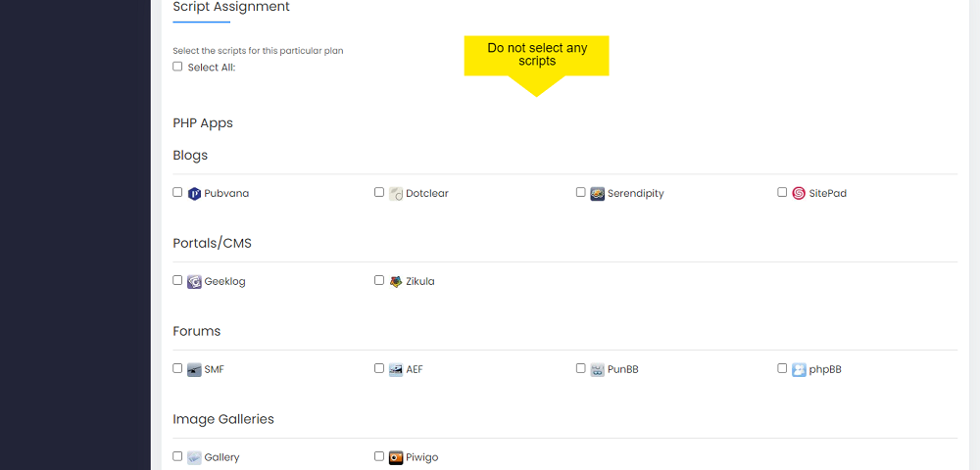Click the Zikula script icon
980x470 pixels.
click(396, 281)
